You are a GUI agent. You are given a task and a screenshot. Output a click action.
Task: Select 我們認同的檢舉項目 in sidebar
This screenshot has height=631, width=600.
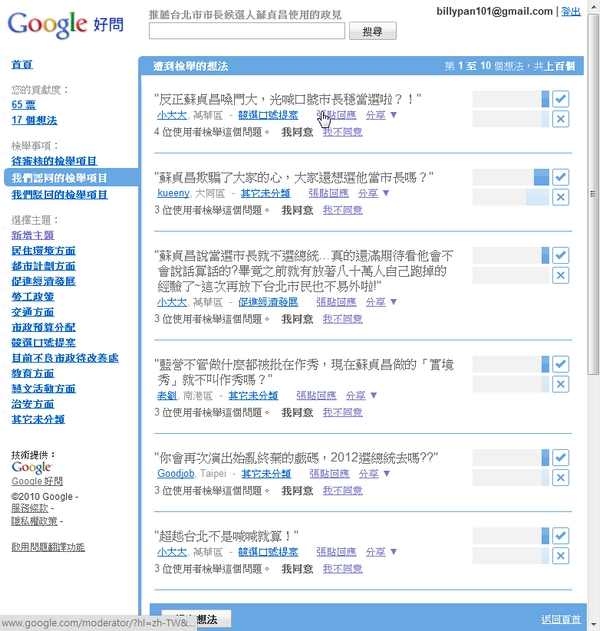[x=59, y=178]
